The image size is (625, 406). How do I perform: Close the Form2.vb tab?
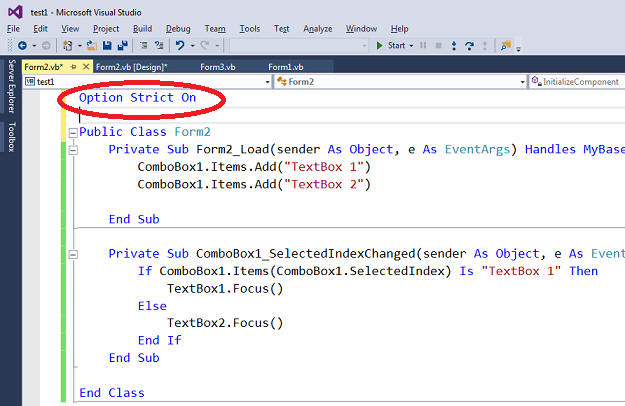tap(85, 67)
